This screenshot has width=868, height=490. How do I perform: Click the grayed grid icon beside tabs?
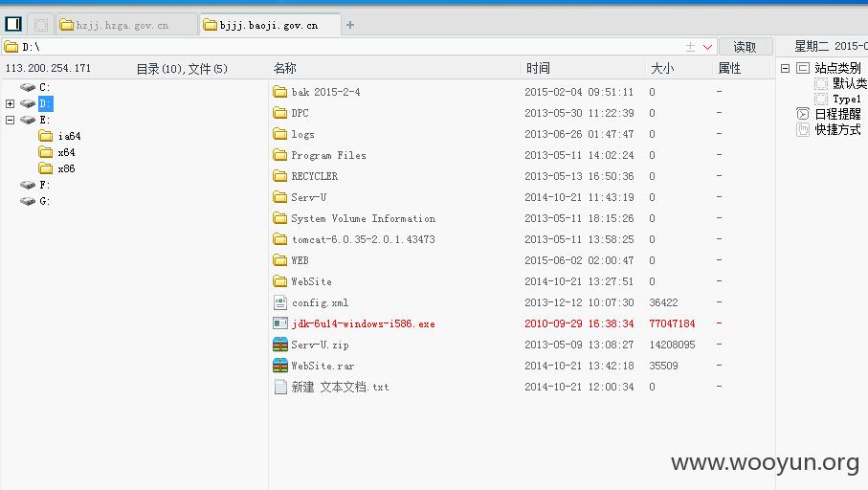click(40, 25)
